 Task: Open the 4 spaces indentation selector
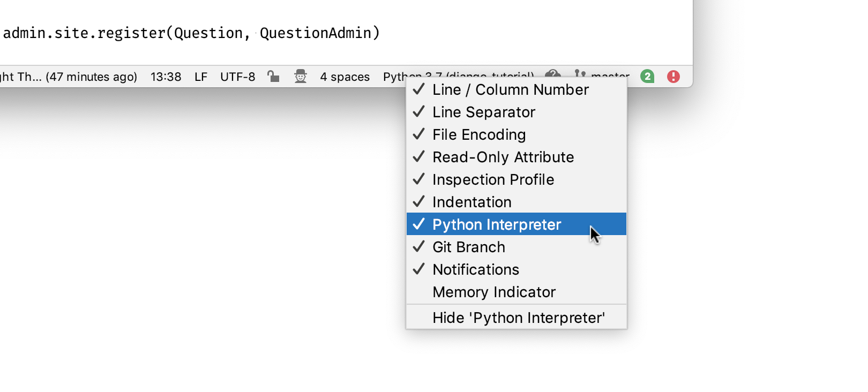point(345,77)
